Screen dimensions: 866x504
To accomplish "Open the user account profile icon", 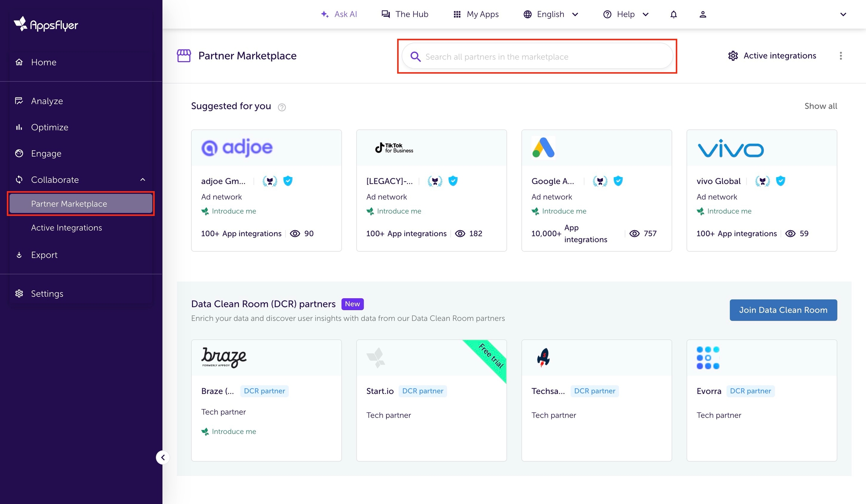I will (x=702, y=14).
